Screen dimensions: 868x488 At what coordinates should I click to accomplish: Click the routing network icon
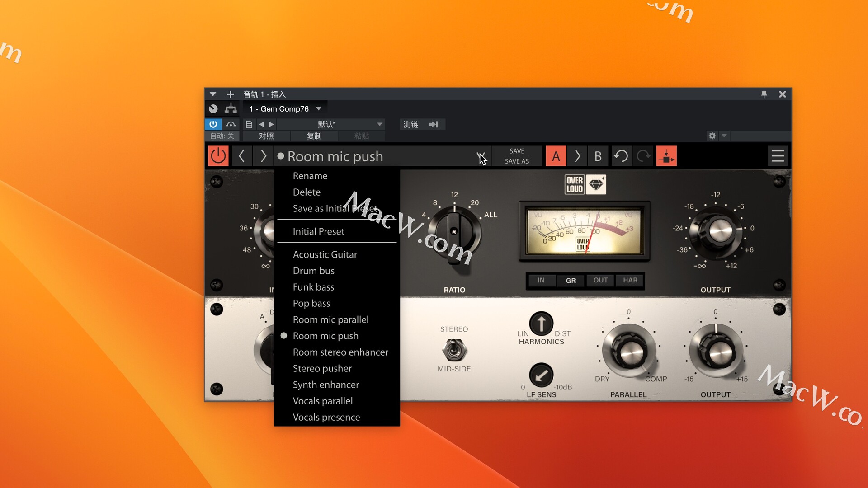231,108
